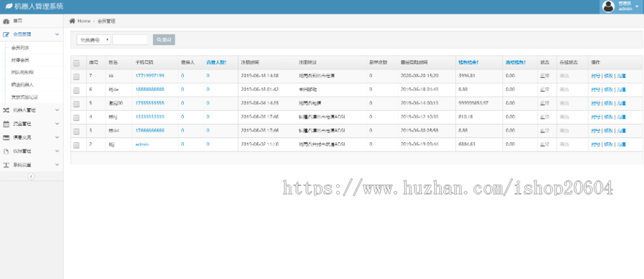Open 发放奖励记录 in the sidebar
644x279 pixels.
coord(24,97)
